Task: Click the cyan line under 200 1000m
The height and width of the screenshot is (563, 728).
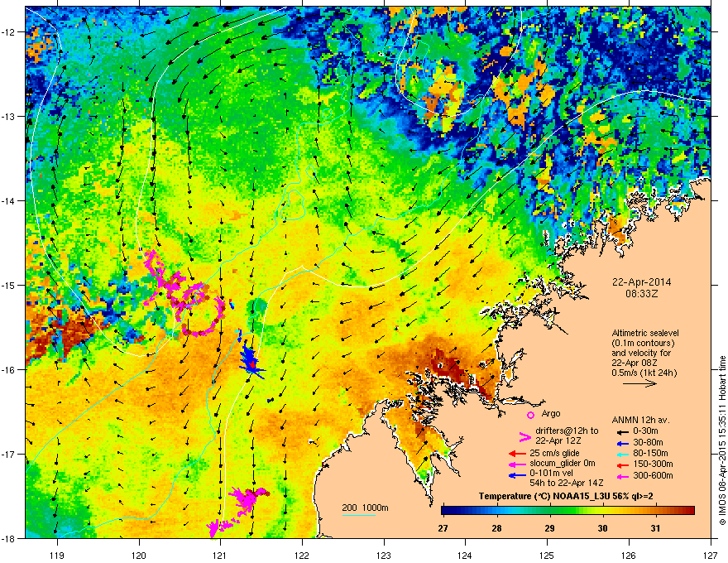Action: coord(359,516)
